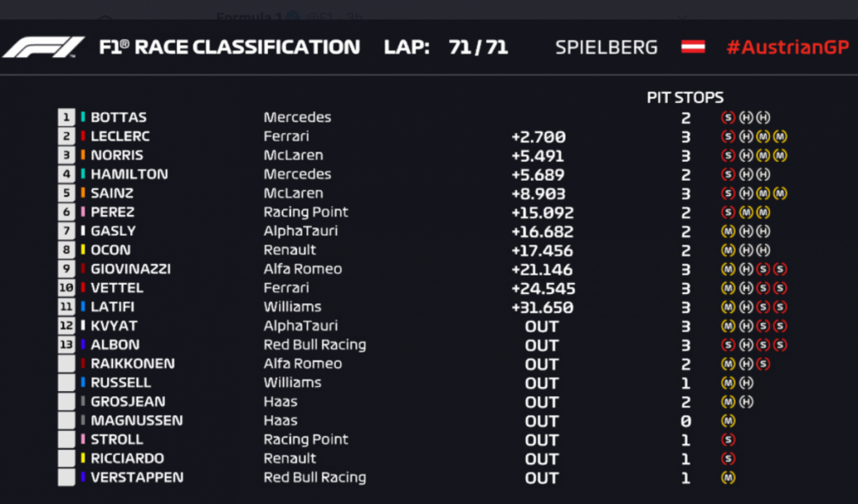
Task: Select the driver name HAMILTON
Action: click(x=129, y=174)
